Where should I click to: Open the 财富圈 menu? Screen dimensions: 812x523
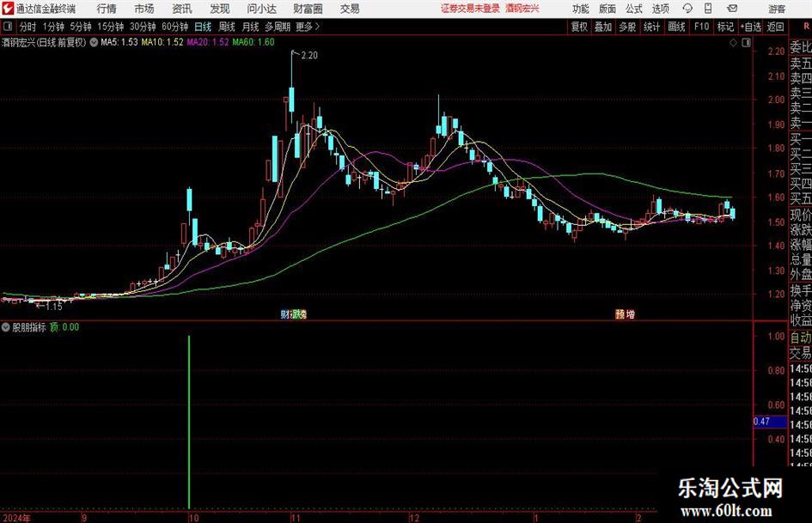(x=308, y=9)
